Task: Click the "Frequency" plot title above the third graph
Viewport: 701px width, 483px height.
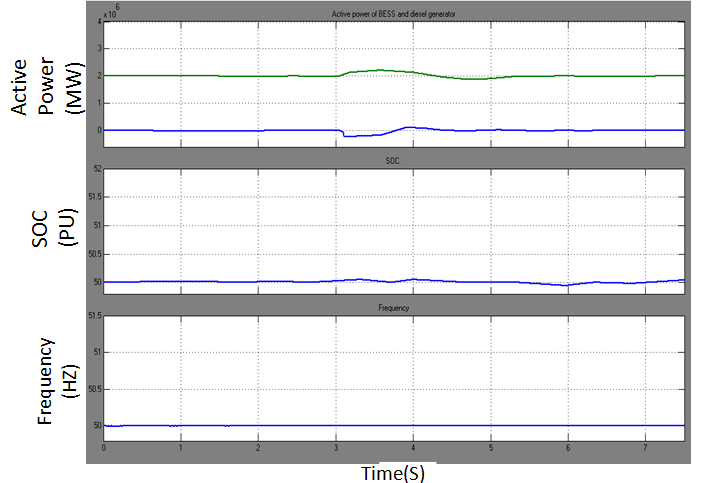Action: click(393, 308)
